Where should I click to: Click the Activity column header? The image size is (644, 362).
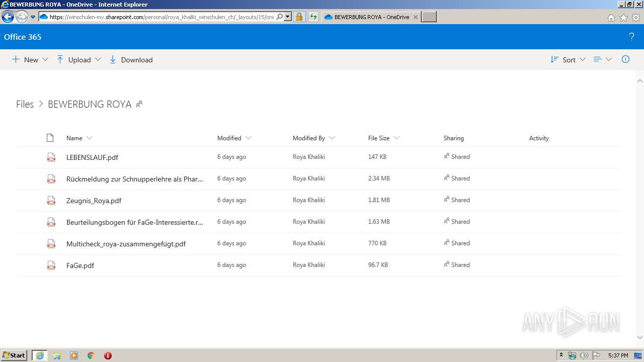click(x=539, y=138)
